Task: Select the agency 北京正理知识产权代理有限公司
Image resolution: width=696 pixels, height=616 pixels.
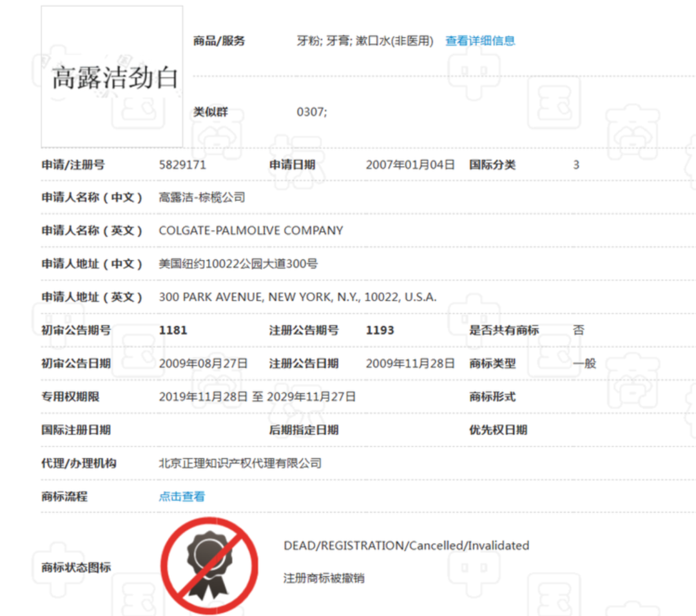Action: tap(240, 463)
